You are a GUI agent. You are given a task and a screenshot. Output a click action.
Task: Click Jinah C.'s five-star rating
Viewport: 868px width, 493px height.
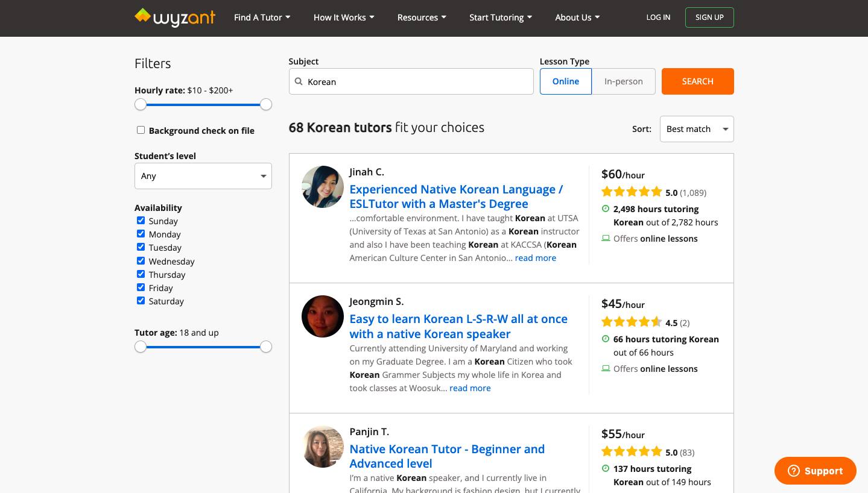tap(632, 192)
